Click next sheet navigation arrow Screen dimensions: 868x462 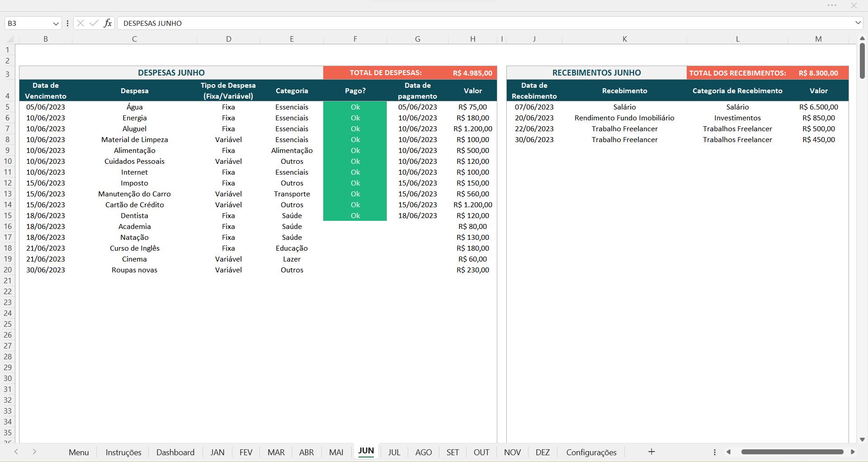tap(34, 452)
